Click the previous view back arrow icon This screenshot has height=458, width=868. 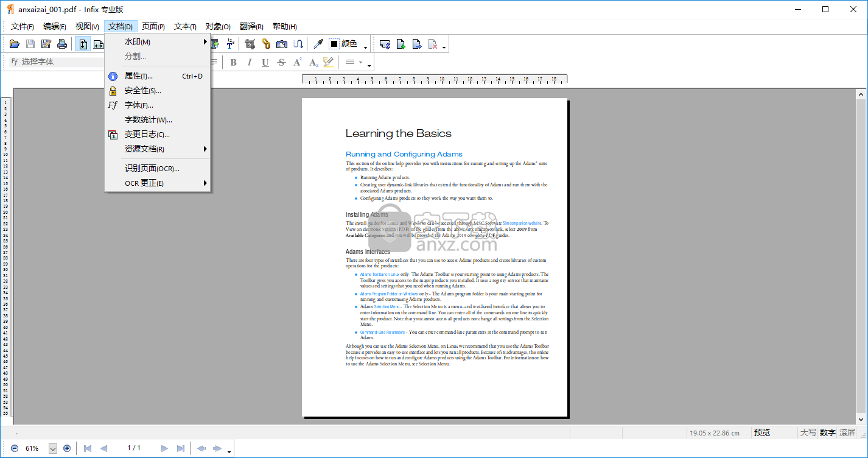click(201, 448)
